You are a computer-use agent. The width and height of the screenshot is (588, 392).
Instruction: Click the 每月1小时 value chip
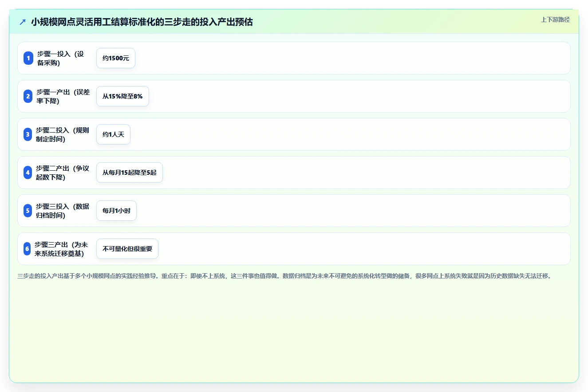pos(116,211)
